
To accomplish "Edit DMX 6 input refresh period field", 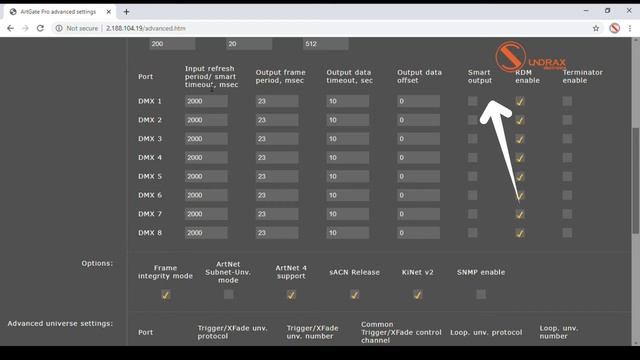I will pos(206,195).
